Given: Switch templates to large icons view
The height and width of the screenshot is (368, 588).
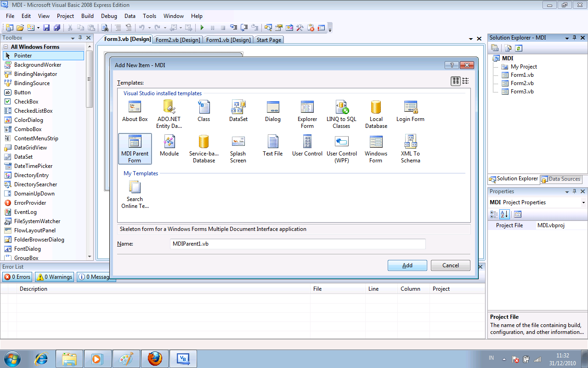Looking at the screenshot, I should 456,81.
